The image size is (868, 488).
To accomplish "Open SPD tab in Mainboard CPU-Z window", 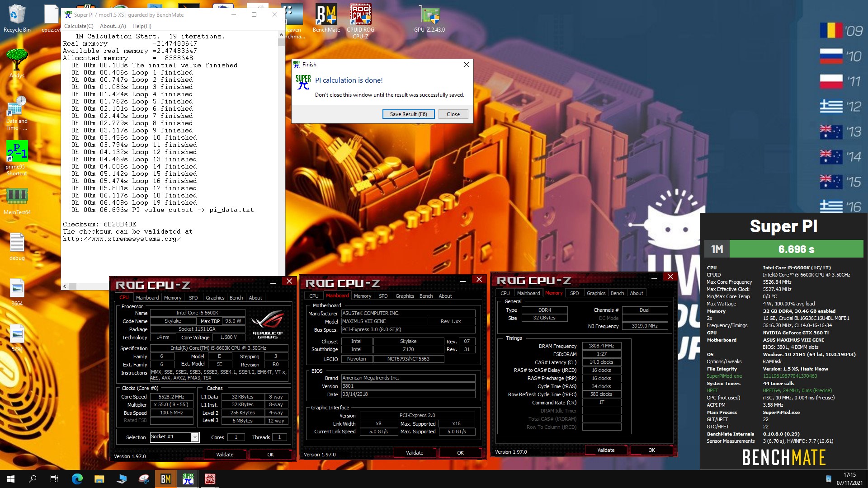I will click(383, 296).
